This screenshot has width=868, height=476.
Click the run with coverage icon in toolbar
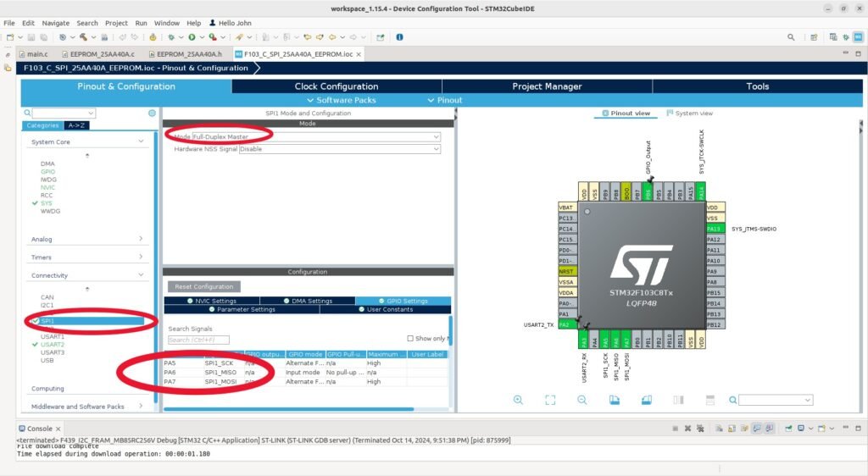coord(212,37)
